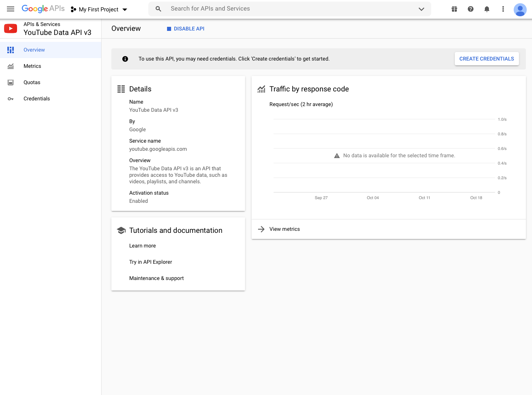The width and height of the screenshot is (532, 395).
Task: Click the Overview page heading
Action: tap(126, 28)
